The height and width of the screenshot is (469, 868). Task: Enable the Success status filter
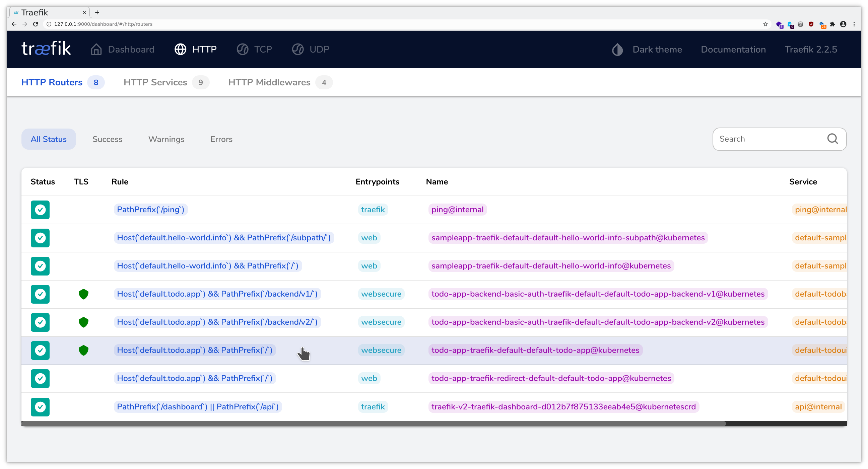[x=107, y=139]
